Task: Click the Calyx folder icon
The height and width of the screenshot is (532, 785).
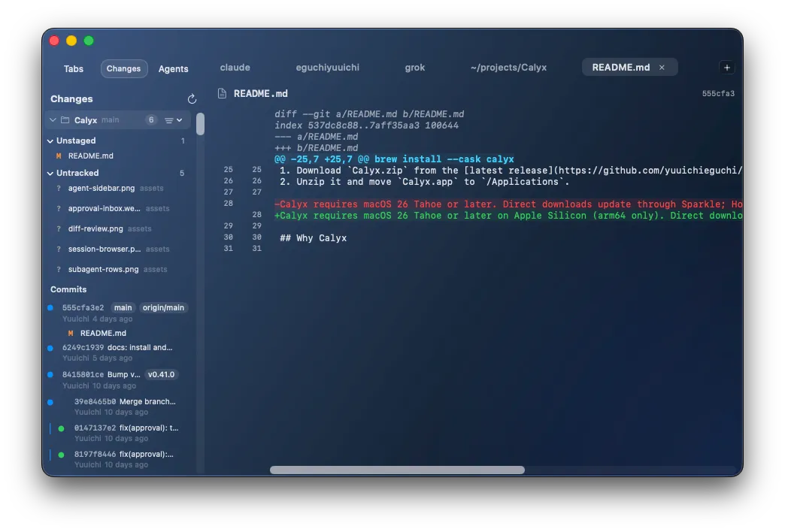Action: click(65, 120)
